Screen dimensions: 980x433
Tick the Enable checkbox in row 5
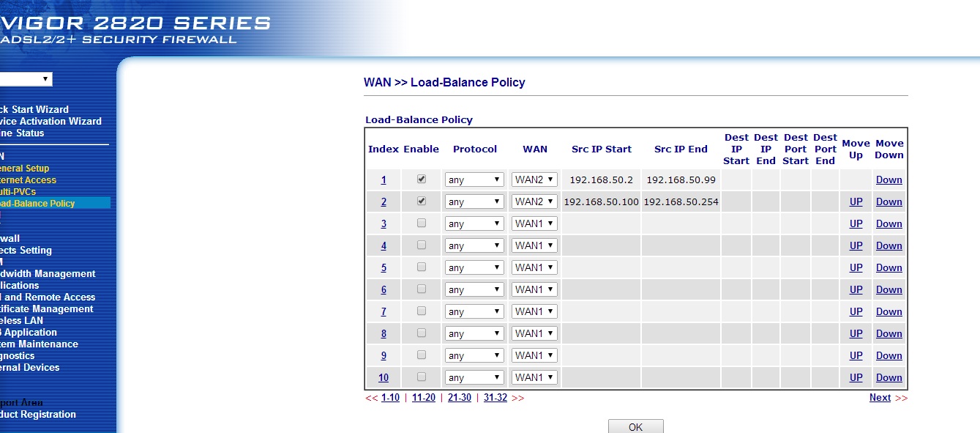tap(422, 267)
